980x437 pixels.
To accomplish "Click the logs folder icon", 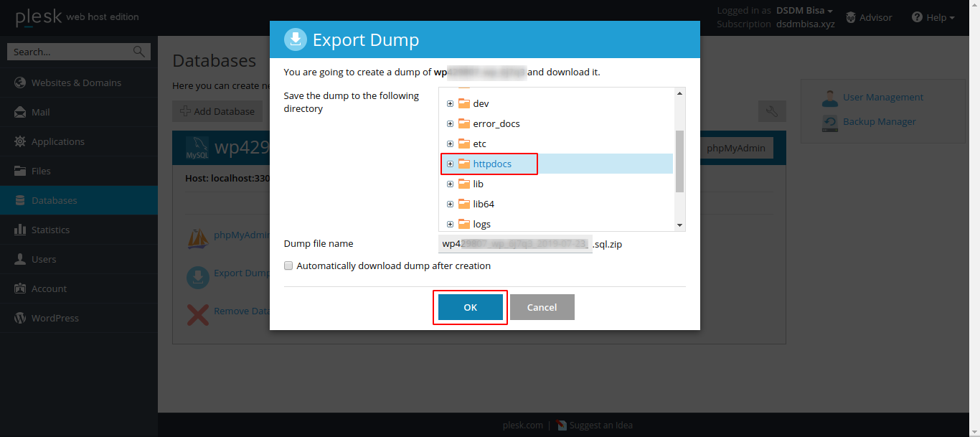I will (x=464, y=224).
